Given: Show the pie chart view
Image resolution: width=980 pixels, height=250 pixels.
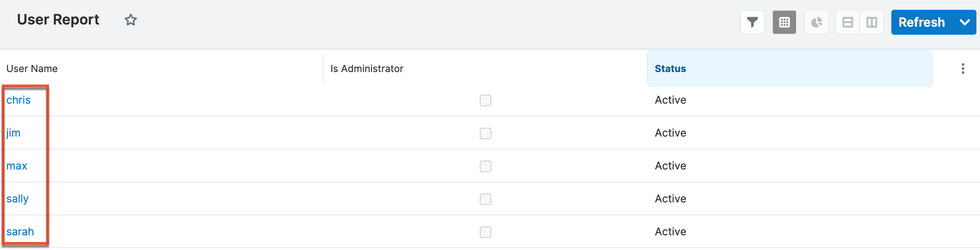Looking at the screenshot, I should pos(817,22).
